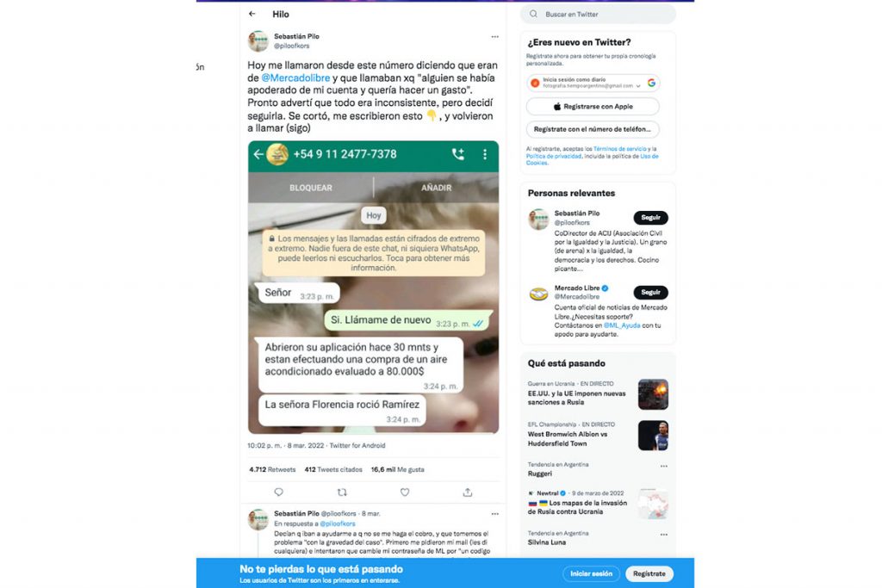
Task: Like the tweet with the heart icon
Action: click(405, 492)
